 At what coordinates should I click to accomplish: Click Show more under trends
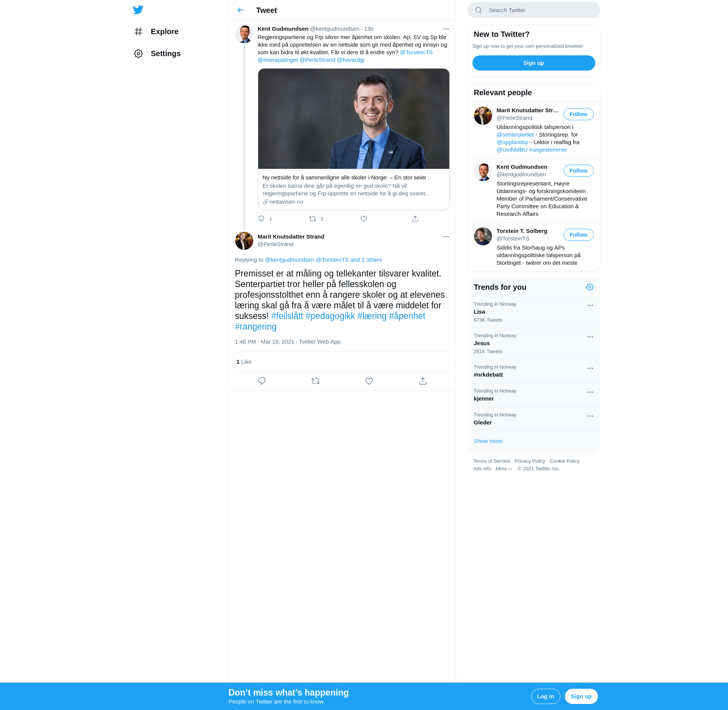point(488,441)
